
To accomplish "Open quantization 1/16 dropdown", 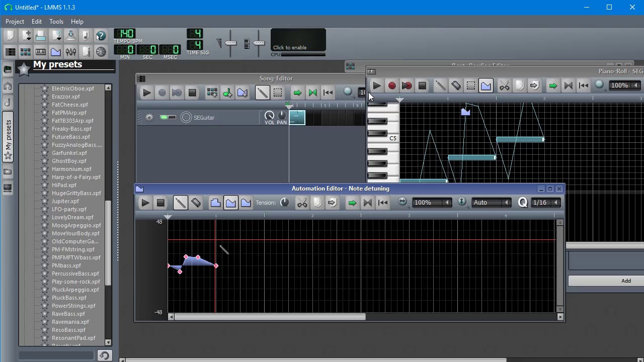I will tap(546, 203).
